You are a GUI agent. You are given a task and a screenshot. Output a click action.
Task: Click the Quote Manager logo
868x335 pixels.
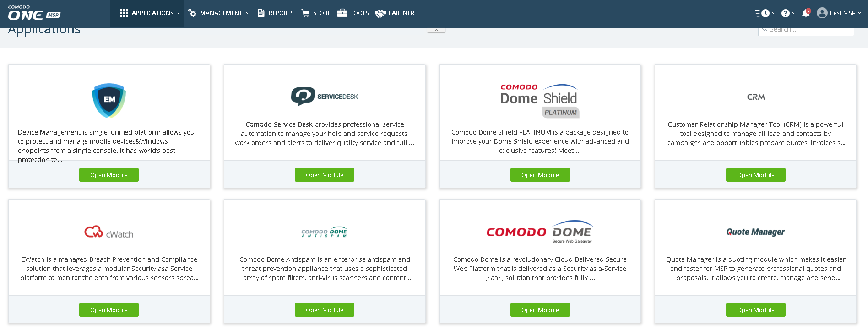pos(755,232)
